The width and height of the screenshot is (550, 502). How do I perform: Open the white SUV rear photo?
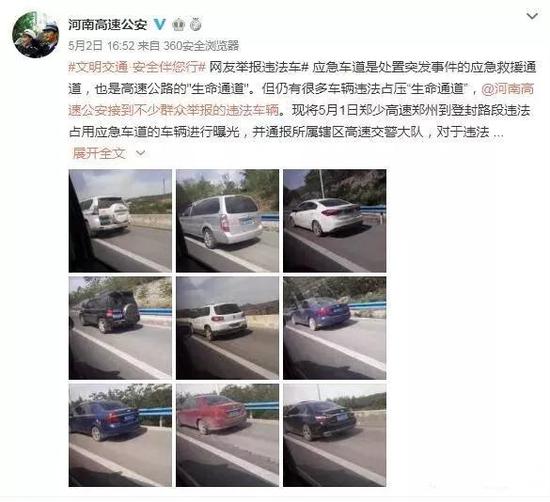pos(120,221)
